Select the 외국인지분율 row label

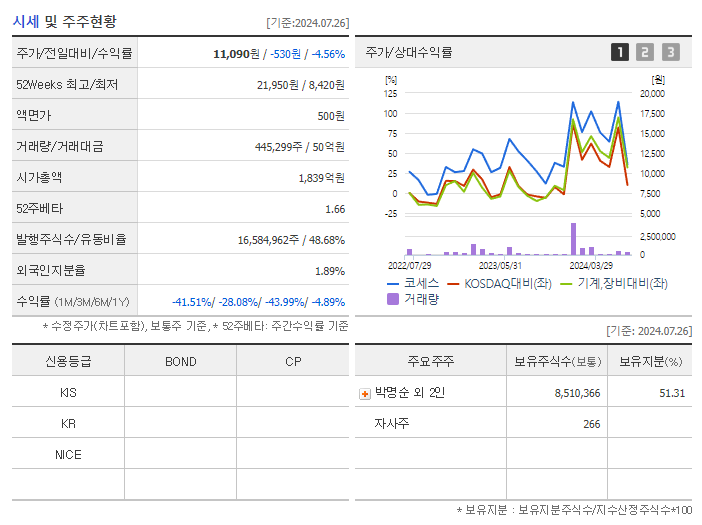tap(51, 270)
